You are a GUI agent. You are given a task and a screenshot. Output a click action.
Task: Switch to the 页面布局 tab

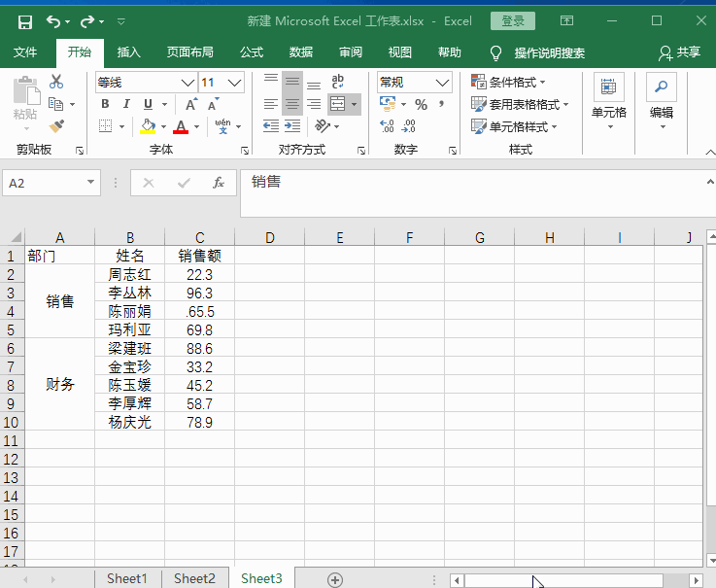[x=190, y=52]
